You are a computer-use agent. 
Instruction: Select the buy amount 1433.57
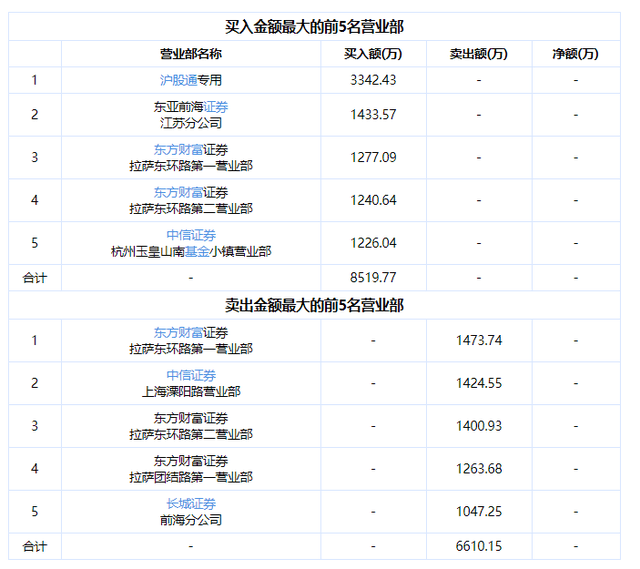pyautogui.click(x=373, y=115)
